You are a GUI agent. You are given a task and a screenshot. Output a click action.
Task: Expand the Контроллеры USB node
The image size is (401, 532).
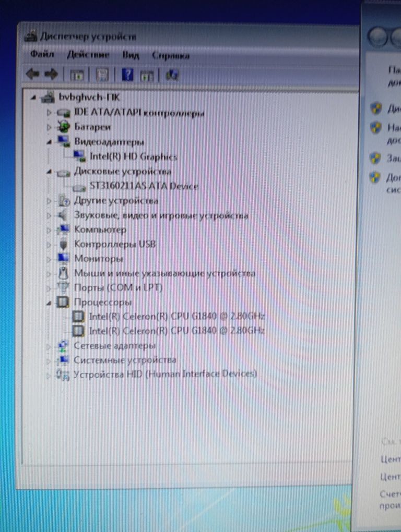pos(49,244)
